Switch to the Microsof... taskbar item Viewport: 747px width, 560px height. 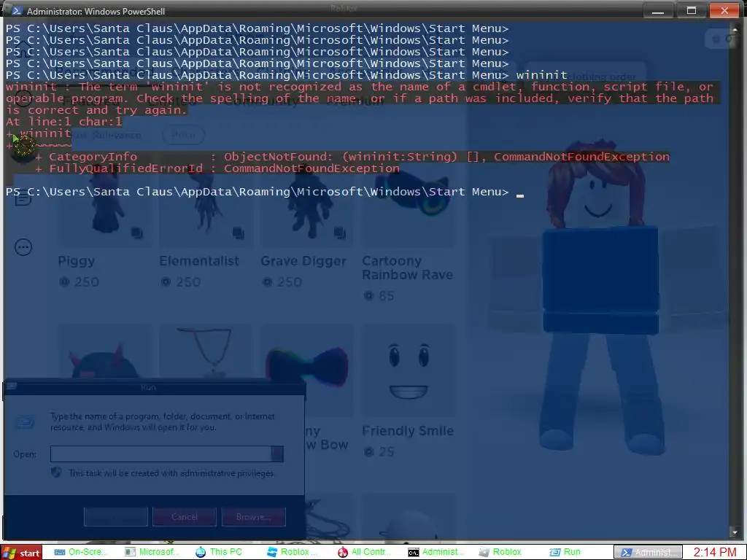pos(151,552)
